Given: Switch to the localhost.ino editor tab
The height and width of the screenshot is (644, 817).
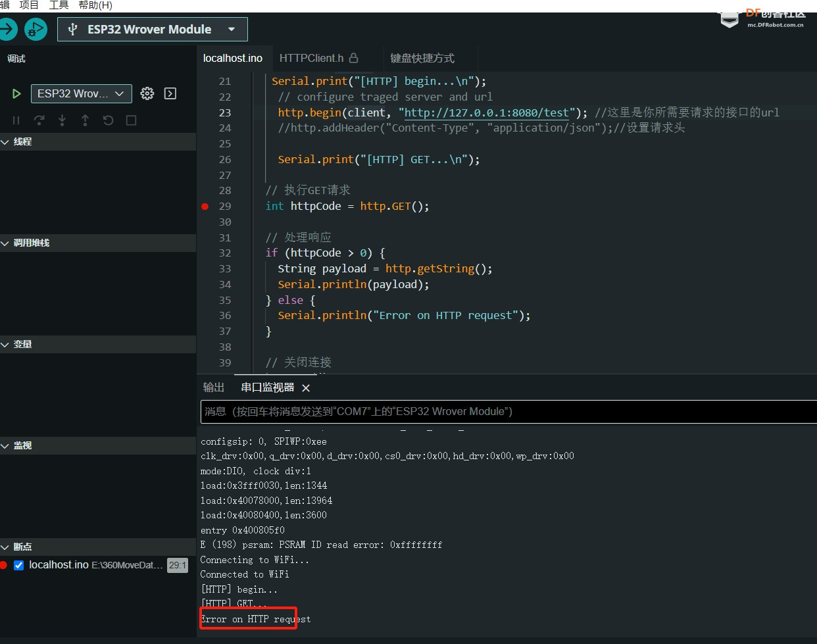Looking at the screenshot, I should (x=233, y=58).
